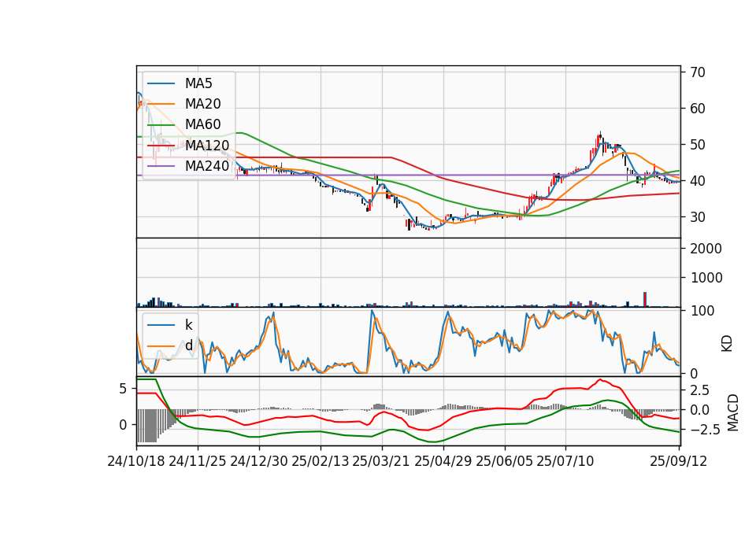Click the price axis value 30

pyautogui.click(x=697, y=217)
